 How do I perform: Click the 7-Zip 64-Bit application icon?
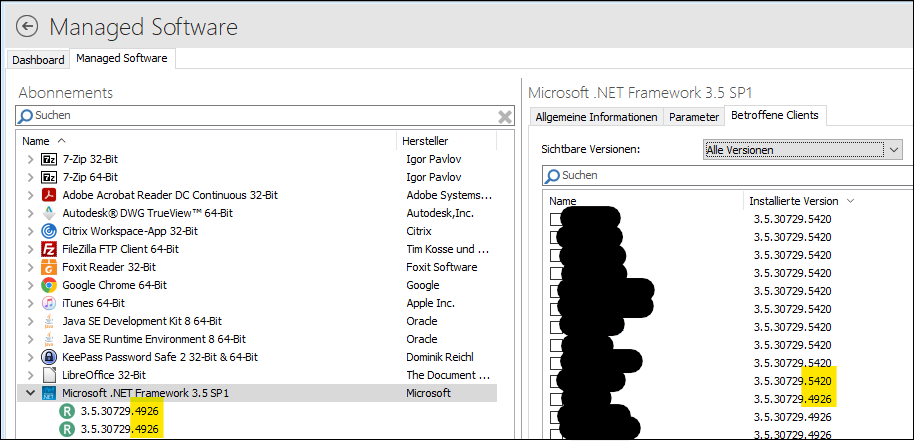(x=48, y=177)
